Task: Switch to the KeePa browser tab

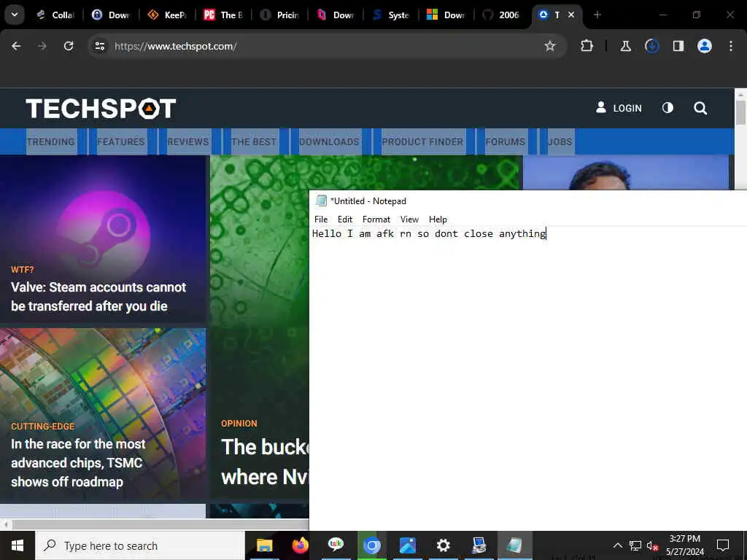Action: pos(167,15)
